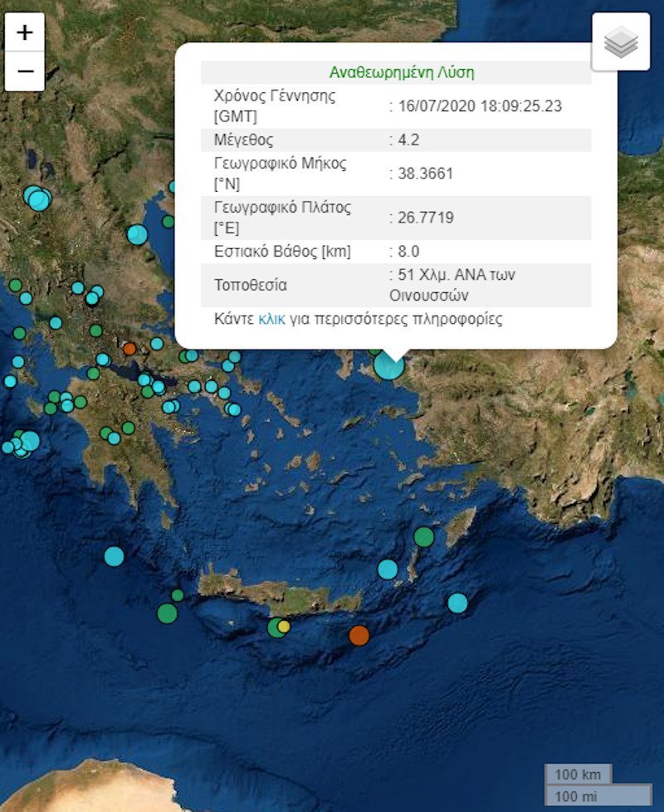Select the large cyan epicenter marker under popup
664x812 pixels.
[x=388, y=364]
